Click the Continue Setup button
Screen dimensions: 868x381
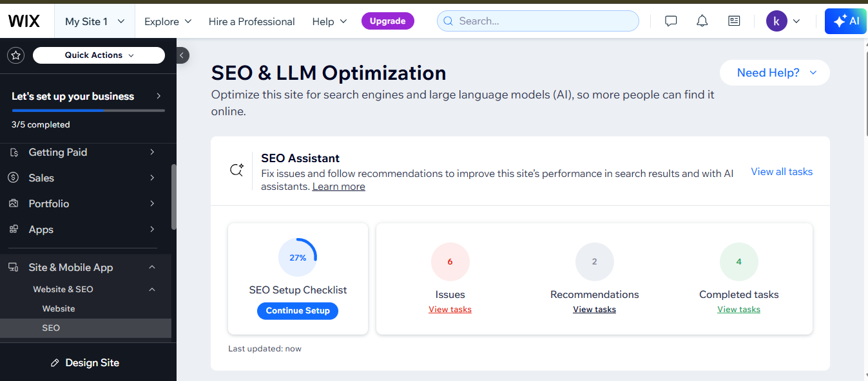[x=298, y=311]
